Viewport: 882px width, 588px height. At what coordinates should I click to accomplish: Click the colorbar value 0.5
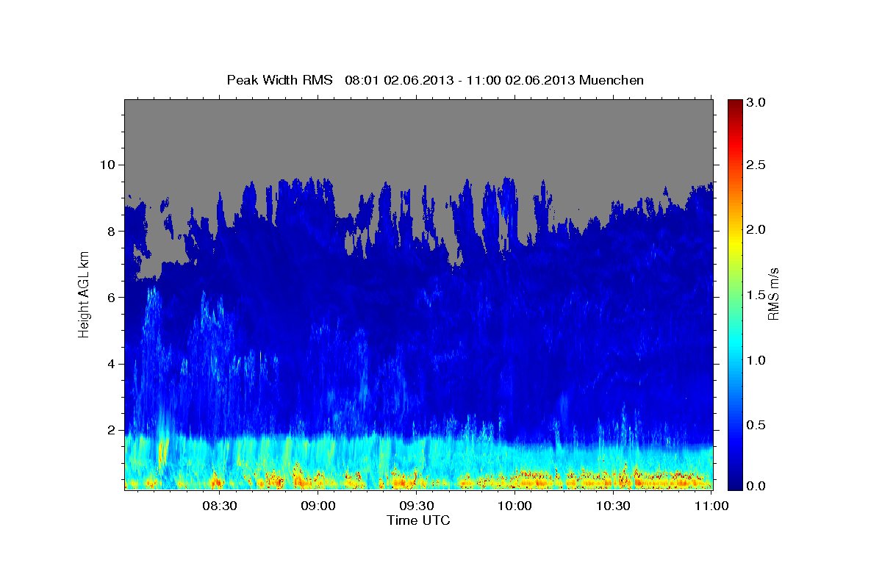click(756, 425)
